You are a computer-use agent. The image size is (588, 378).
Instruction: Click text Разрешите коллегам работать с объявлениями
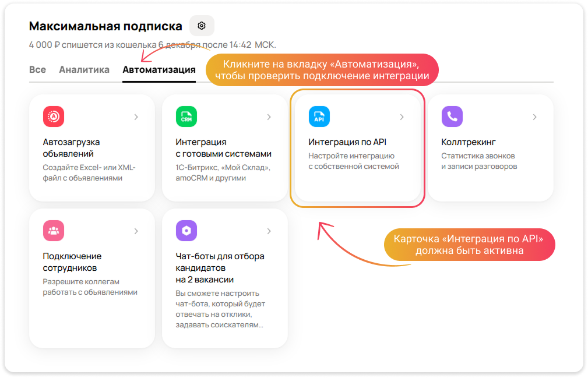[x=90, y=287]
